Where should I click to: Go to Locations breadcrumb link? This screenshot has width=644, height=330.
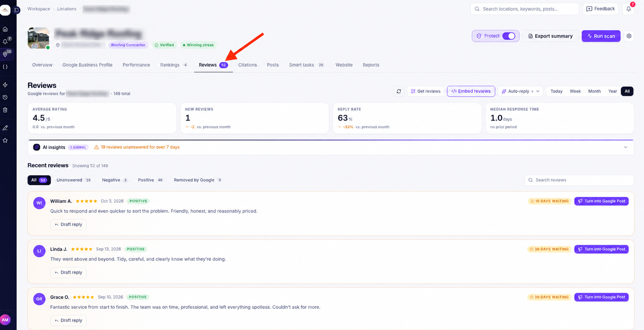(67, 9)
